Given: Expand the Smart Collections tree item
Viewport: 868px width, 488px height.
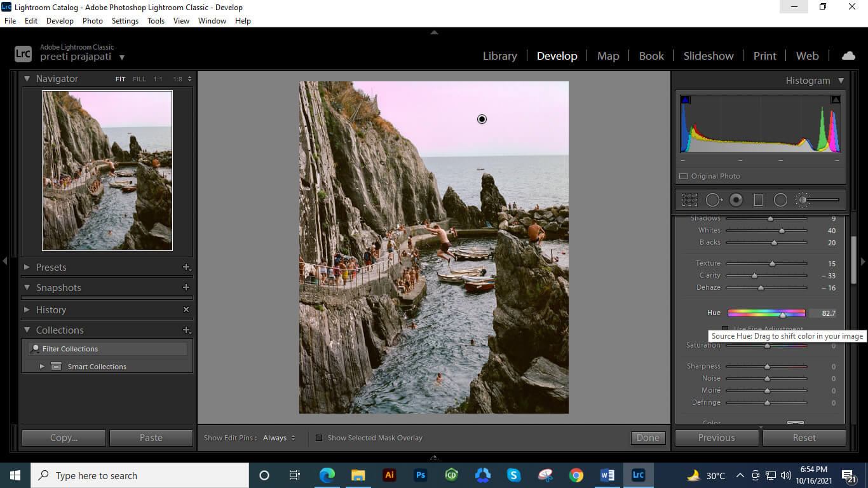Looking at the screenshot, I should [x=42, y=366].
